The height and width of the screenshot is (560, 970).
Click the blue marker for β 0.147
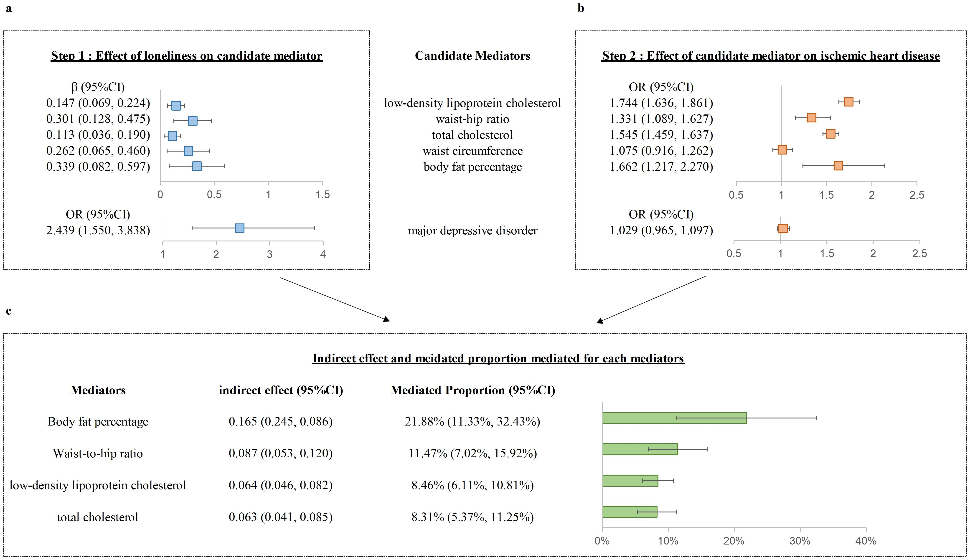[176, 106]
